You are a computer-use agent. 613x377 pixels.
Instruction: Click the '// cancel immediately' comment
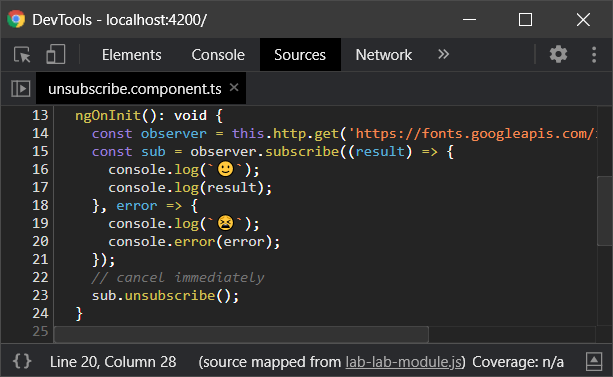178,278
